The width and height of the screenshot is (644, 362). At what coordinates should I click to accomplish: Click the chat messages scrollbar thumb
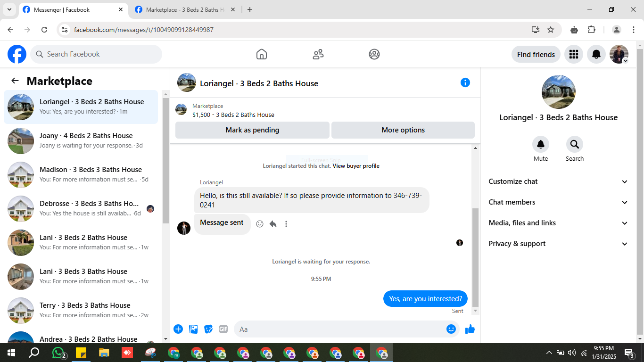click(x=475, y=257)
